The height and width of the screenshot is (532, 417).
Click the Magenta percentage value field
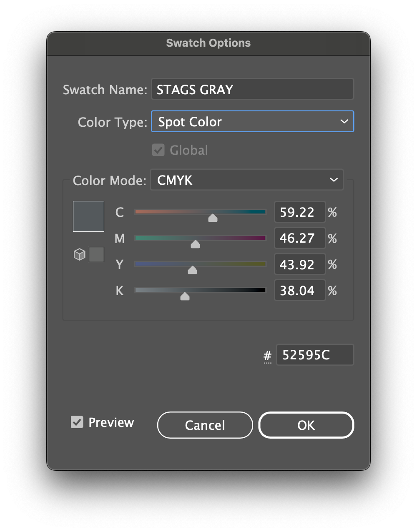point(299,238)
